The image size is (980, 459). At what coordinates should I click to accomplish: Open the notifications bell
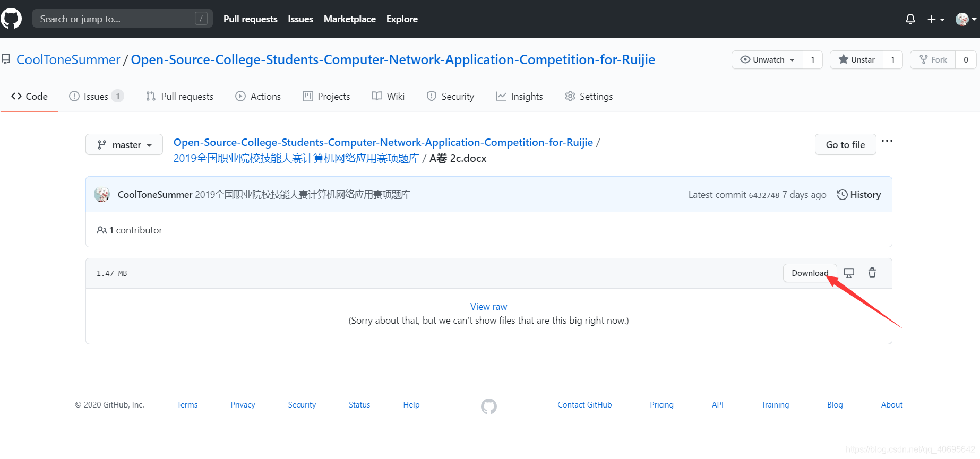click(x=910, y=19)
